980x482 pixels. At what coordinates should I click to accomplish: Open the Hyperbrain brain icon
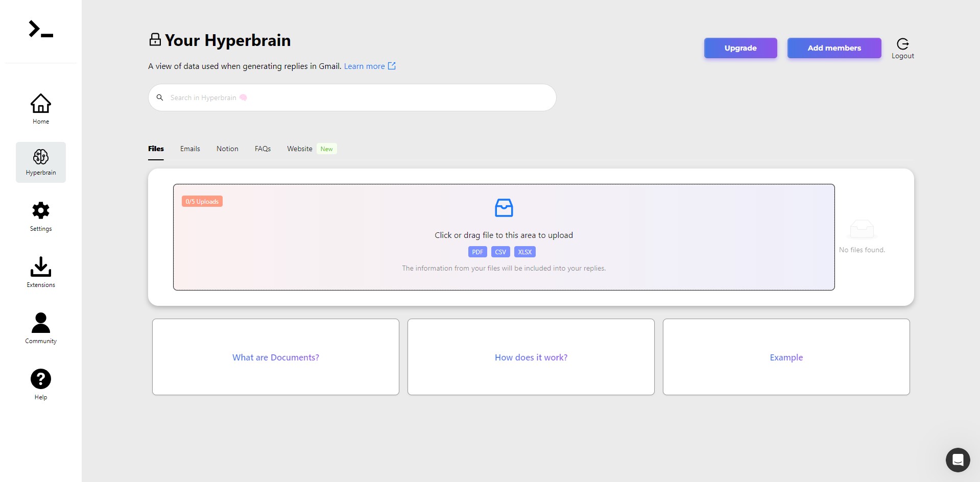41,157
